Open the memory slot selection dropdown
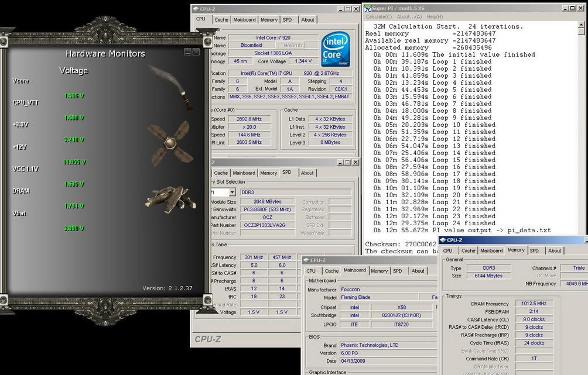588x375 pixels. click(x=232, y=192)
